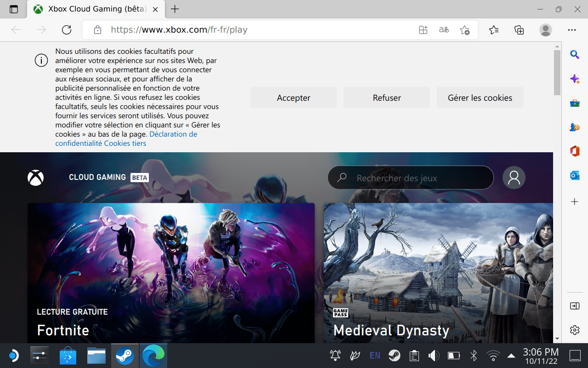The image size is (588, 368).
Task: Open sidebar Search icon
Action: 575,55
